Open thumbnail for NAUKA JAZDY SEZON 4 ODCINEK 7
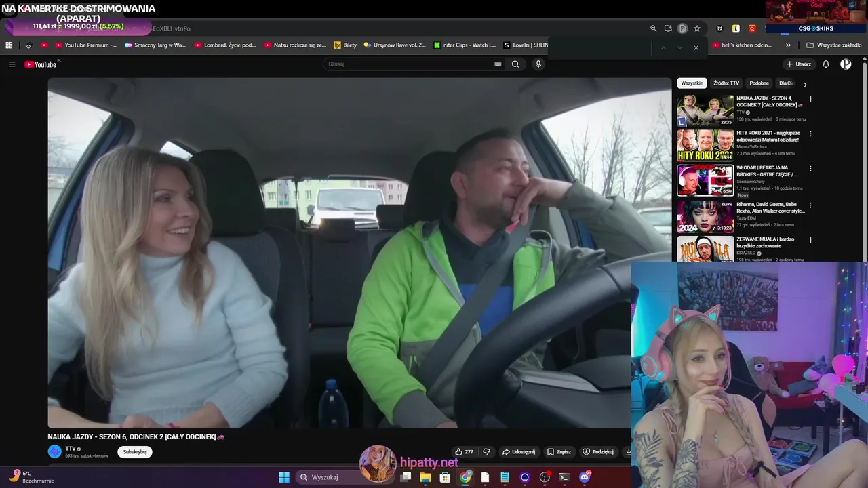868x488 pixels. point(705,110)
